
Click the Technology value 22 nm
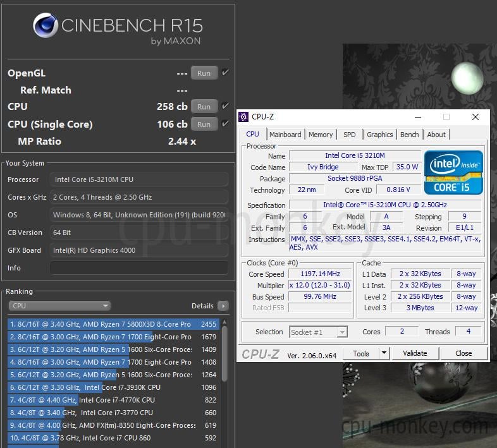(x=307, y=190)
